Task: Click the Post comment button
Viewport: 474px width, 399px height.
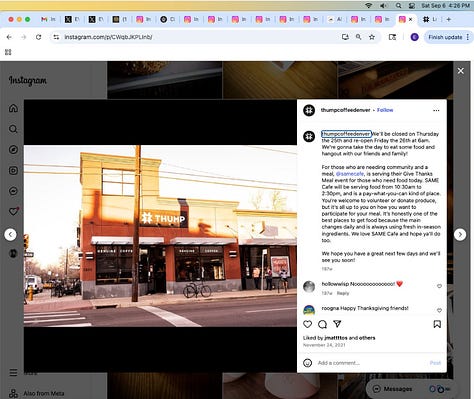Action: [x=435, y=363]
